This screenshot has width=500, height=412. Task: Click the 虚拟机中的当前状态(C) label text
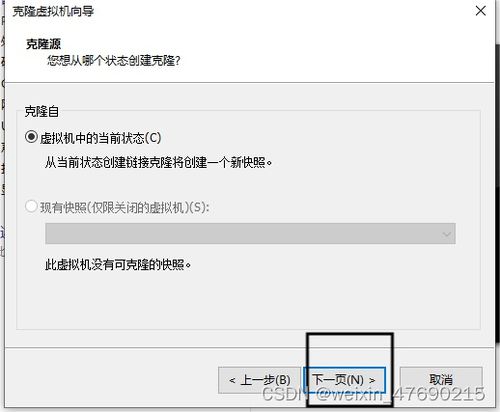pyautogui.click(x=100, y=138)
